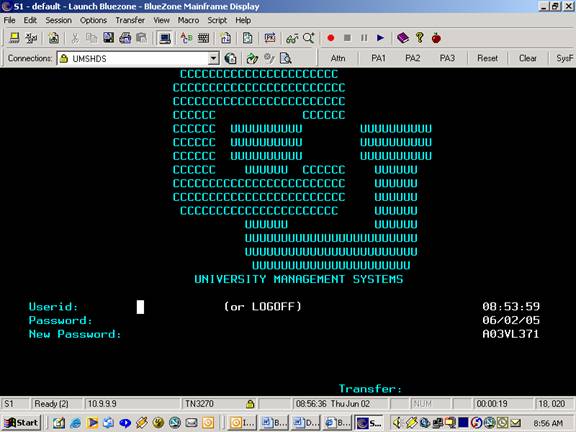Open the keyboard mapping icon
This screenshot has width=576, height=432.
coord(203,38)
